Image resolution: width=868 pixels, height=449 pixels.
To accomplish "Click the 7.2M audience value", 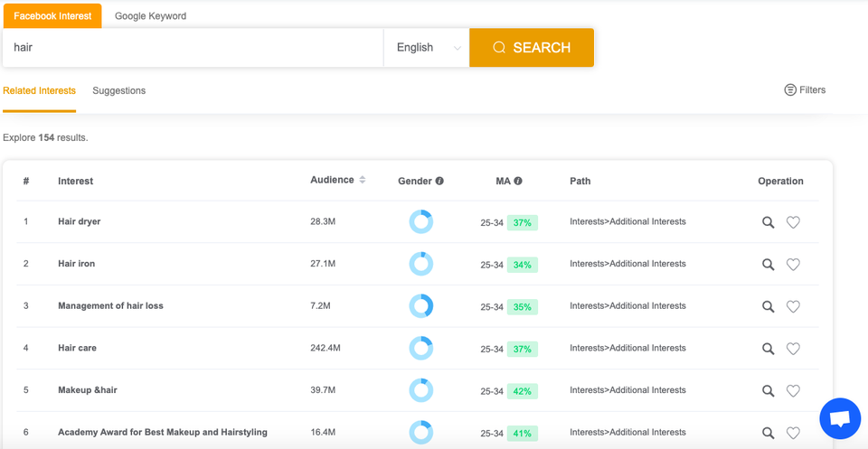I will tap(320, 305).
